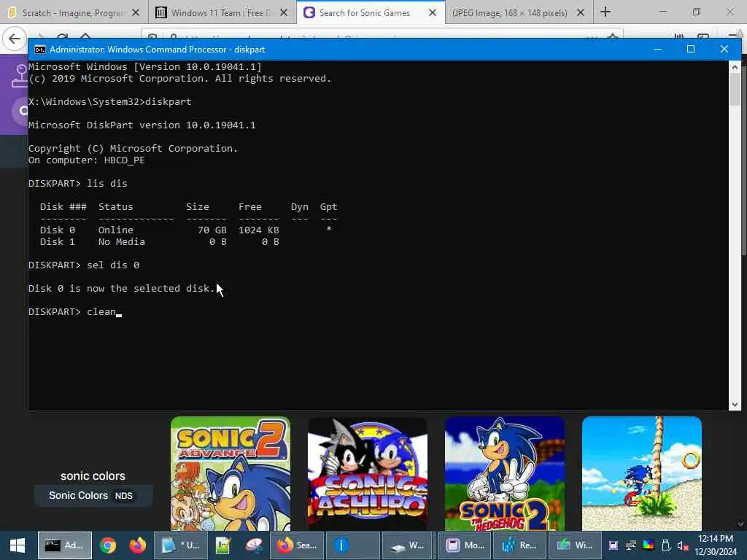Minimize the Command Processor window

[x=658, y=49]
